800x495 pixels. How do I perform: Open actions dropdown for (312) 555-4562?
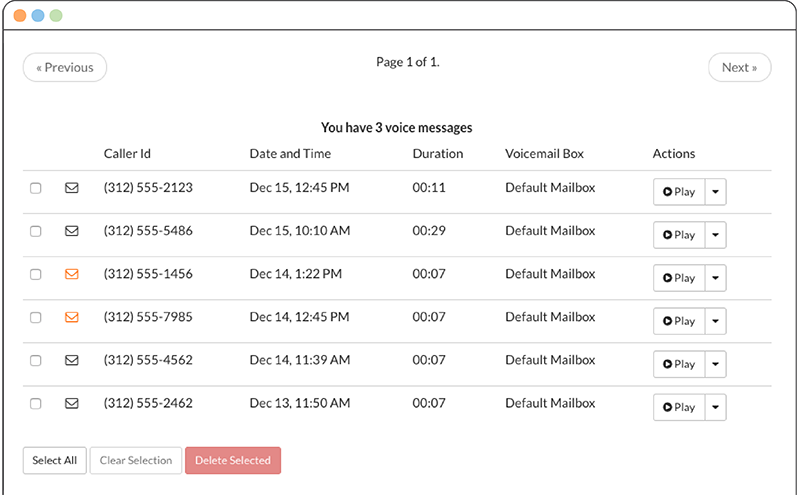[715, 364]
